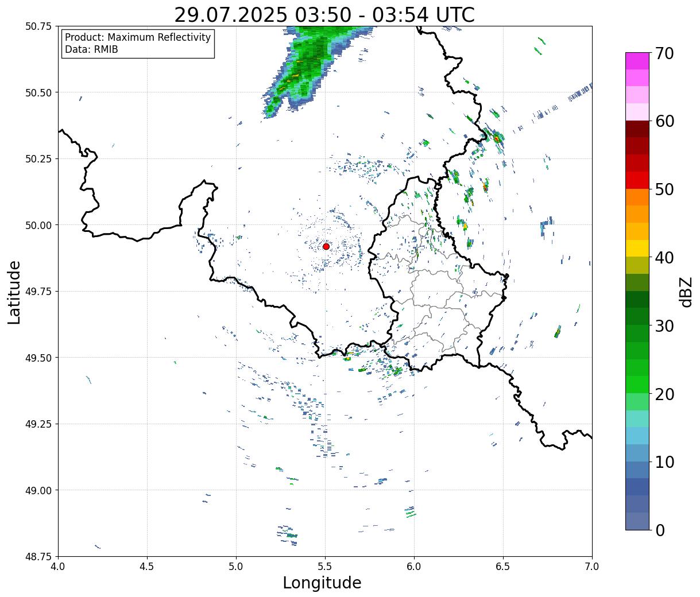The width and height of the screenshot is (700, 597).
Task: Click the colorbar tick label 20
Action: click(x=664, y=394)
